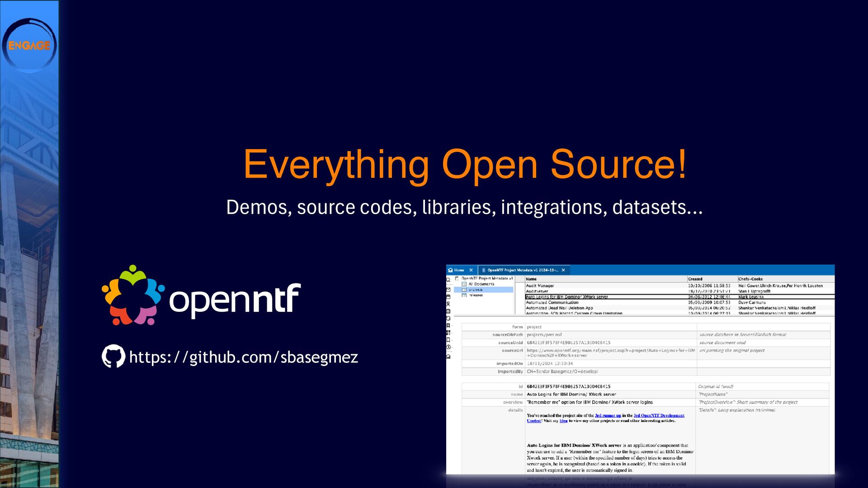Open the Mail sidebar icon
The height and width of the screenshot is (488, 868).
click(448, 290)
